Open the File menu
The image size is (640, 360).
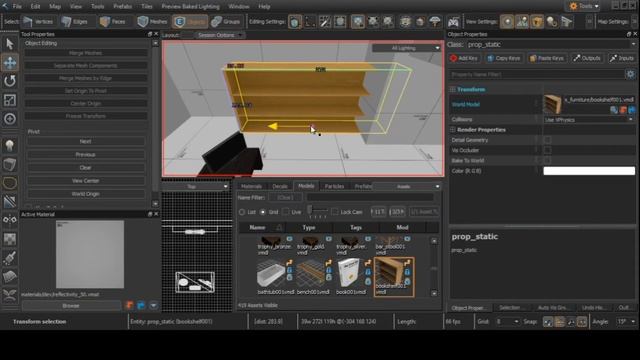click(x=17, y=7)
